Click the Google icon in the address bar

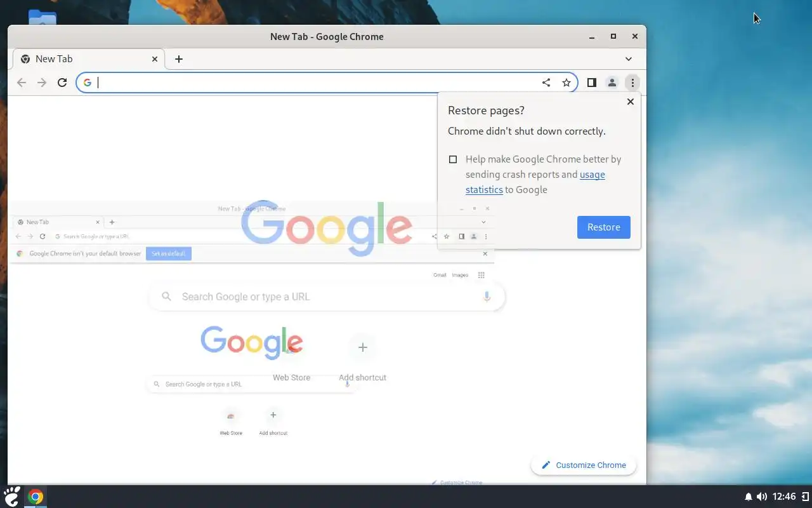(88, 83)
